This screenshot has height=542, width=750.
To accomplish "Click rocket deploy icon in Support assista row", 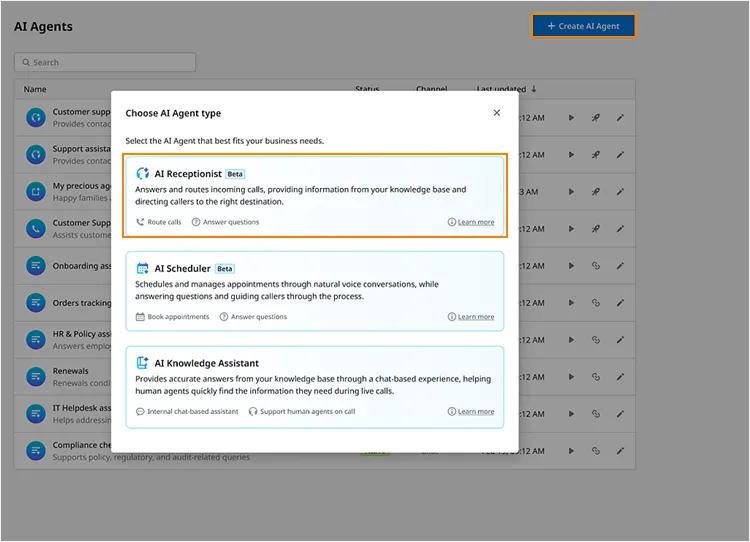I will [x=596, y=155].
